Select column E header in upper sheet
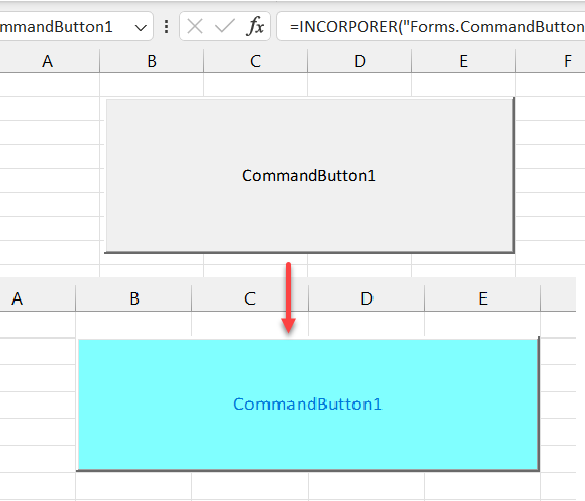The image size is (585, 501). 463,61
